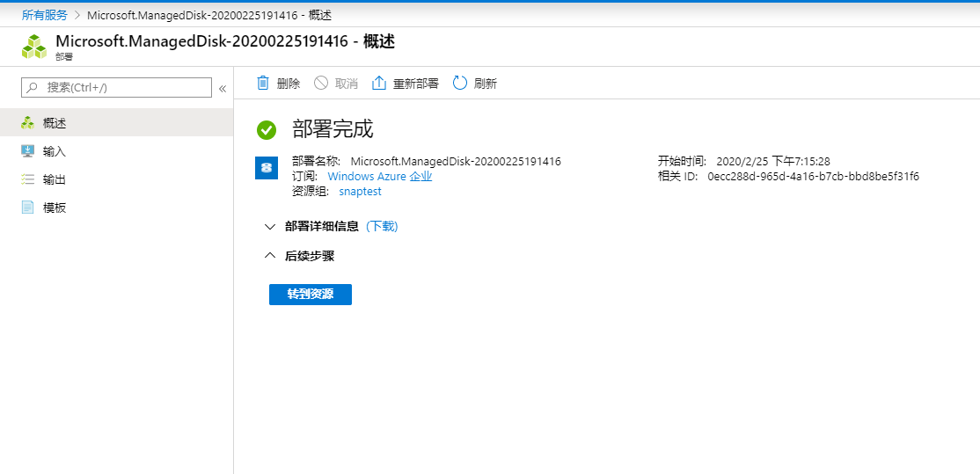Viewport: 980px width, 474px height.
Task: Click the 部署 subtitle under page title
Action: click(63, 55)
